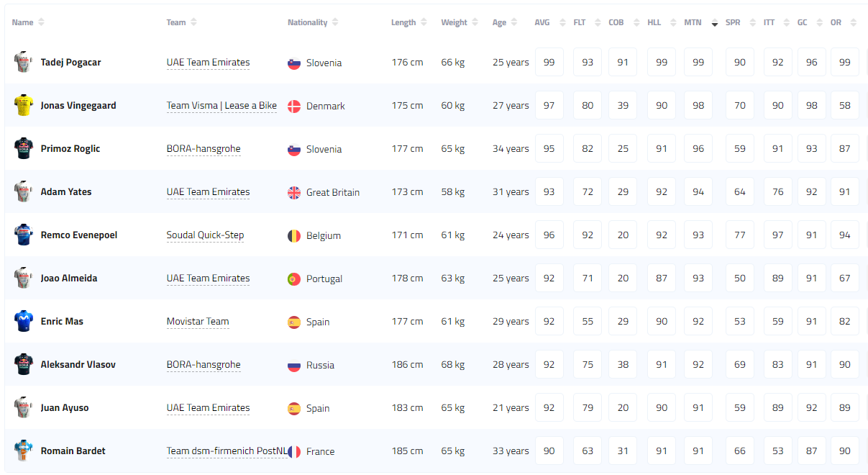Click Joao Almeida's AVG rating box
The image size is (868, 475).
coord(549,279)
